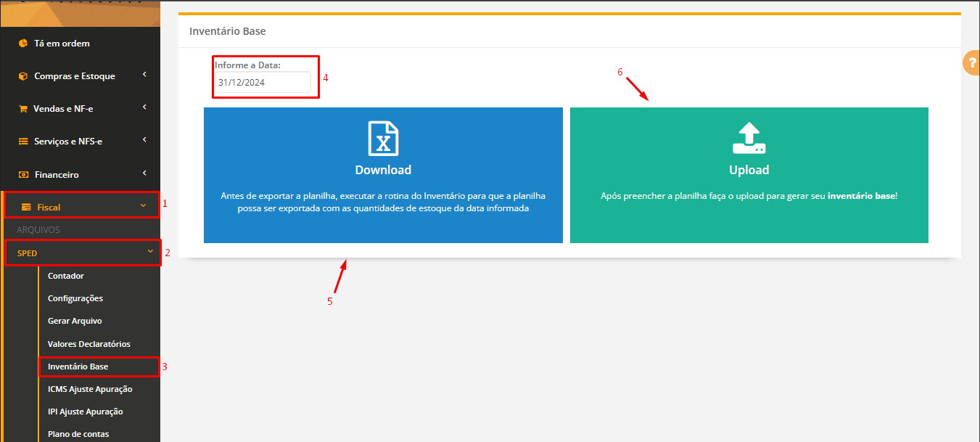Click the pie chart icon beside Tá em ordem
Viewport: 980px width, 442px height.
23,44
